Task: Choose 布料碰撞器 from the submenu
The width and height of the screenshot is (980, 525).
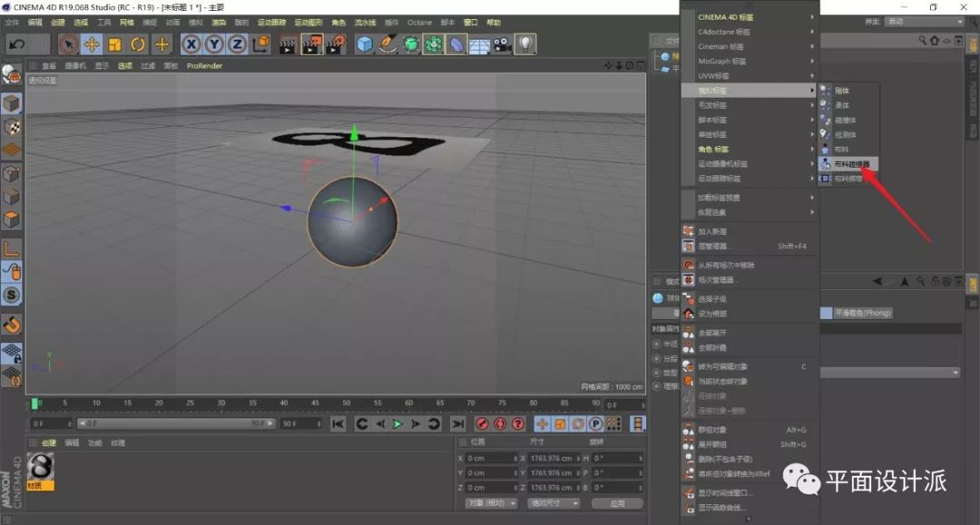Action: (851, 164)
